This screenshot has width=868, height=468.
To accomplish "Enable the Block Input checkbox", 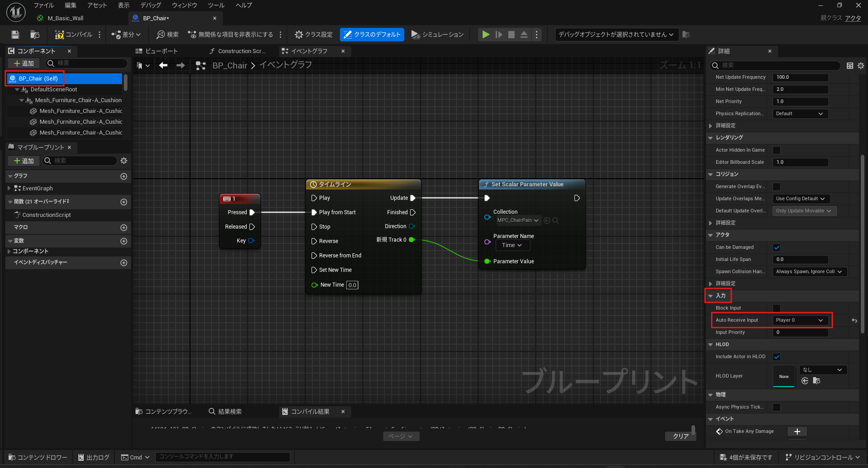I will [777, 308].
